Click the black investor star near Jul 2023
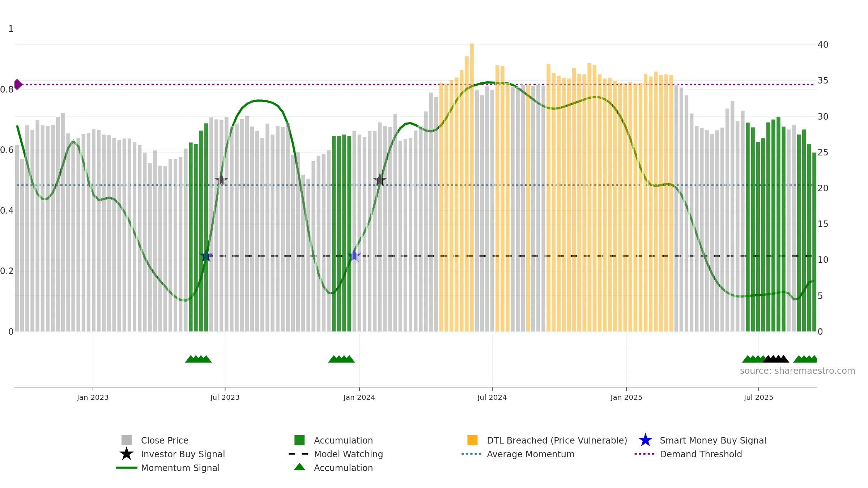Image resolution: width=868 pixels, height=488 pixels. coord(221,180)
